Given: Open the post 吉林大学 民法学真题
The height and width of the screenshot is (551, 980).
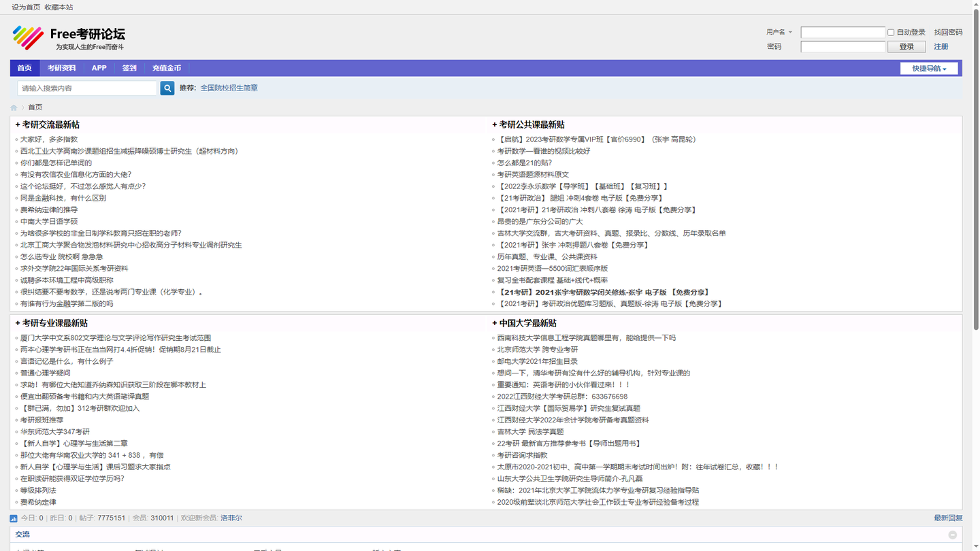Looking at the screenshot, I should (531, 432).
